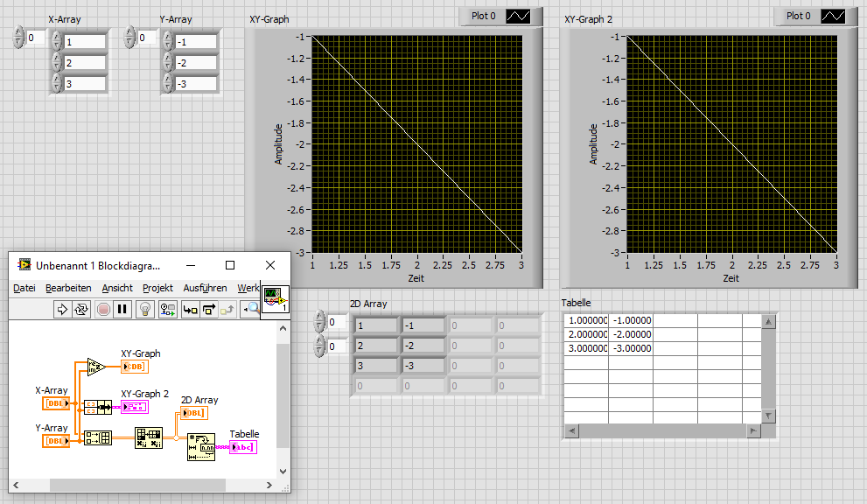
Task: Toggle the Retain Wire Values button
Action: [168, 309]
